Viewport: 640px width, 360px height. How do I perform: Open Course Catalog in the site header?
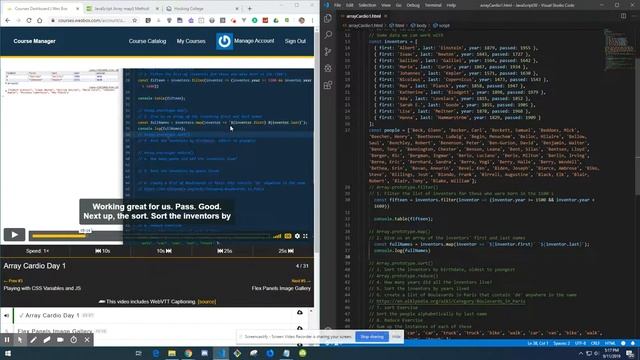tap(147, 41)
